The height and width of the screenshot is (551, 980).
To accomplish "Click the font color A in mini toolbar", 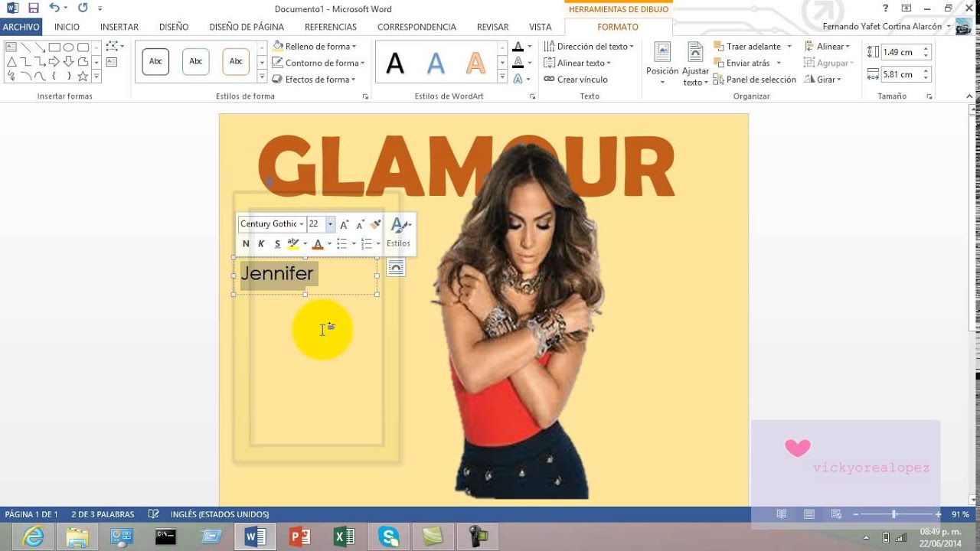I will coord(318,244).
